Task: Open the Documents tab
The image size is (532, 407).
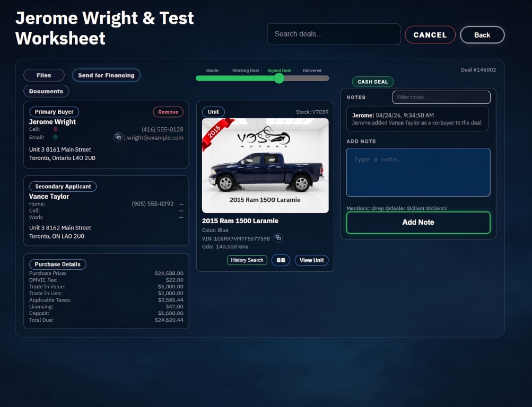Action: 46,91
